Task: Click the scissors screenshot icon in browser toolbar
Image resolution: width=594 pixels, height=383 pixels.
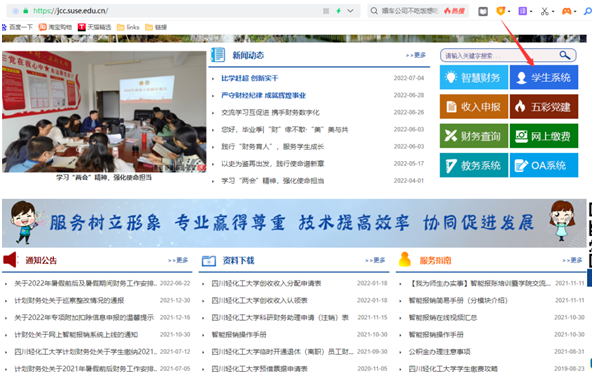Action: click(x=544, y=11)
